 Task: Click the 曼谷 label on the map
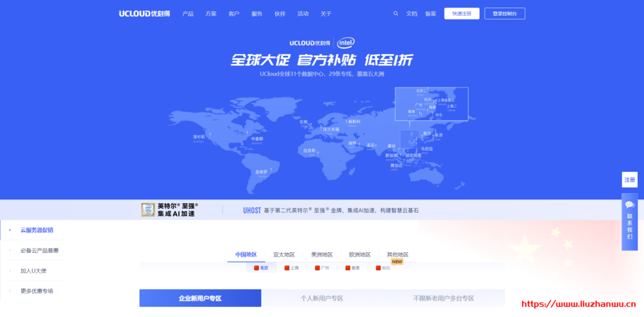[391, 146]
